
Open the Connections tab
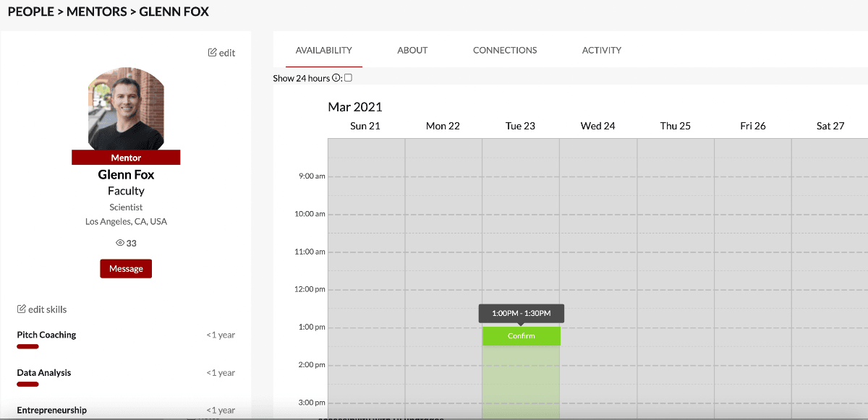pos(505,51)
